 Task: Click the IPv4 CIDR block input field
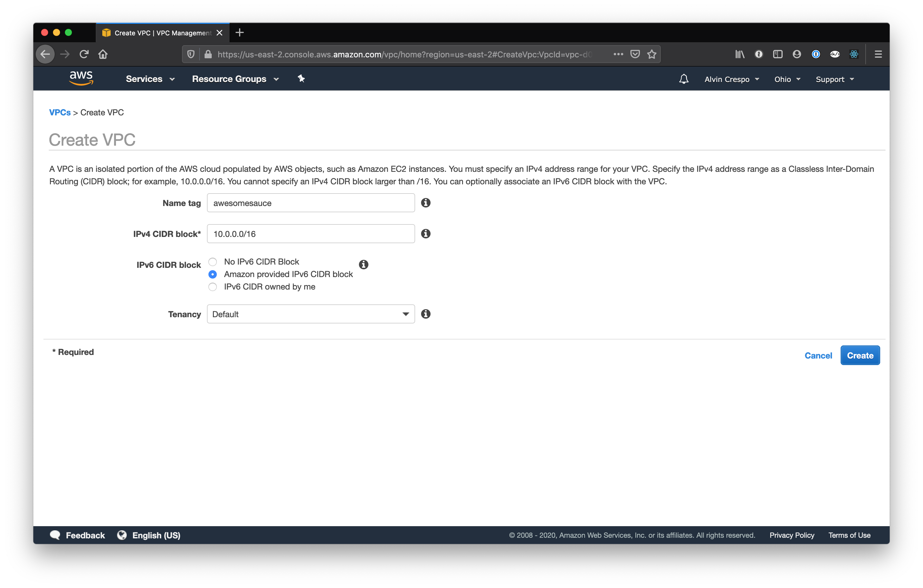310,233
